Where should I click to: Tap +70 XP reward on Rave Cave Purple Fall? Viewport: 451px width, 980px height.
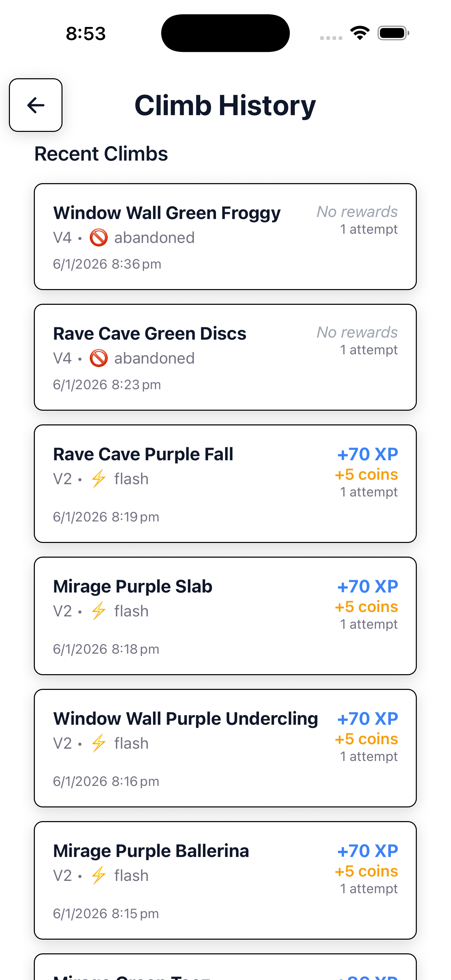[367, 454]
